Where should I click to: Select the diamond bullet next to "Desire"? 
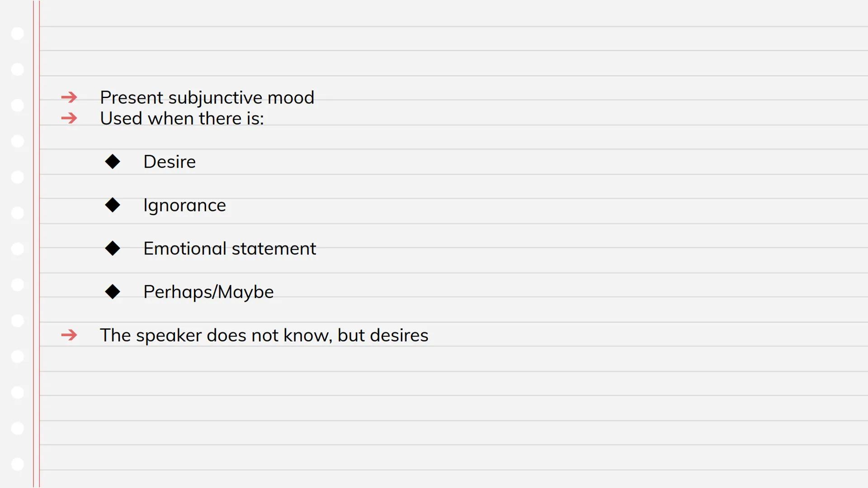(113, 162)
